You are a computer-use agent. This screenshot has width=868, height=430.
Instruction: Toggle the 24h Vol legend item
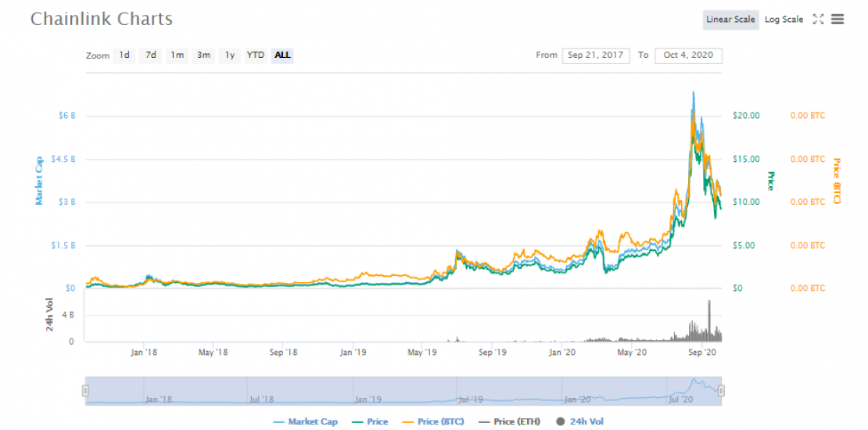point(584,422)
